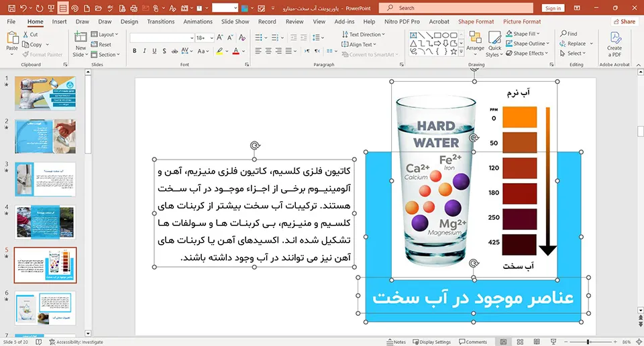Justify the text
This screenshot has height=346, width=644.
point(288,51)
